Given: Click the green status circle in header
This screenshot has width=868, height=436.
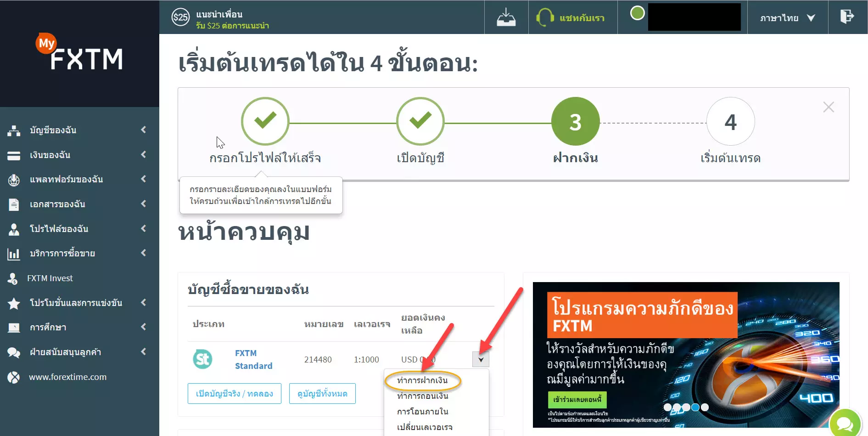Looking at the screenshot, I should pos(637,13).
